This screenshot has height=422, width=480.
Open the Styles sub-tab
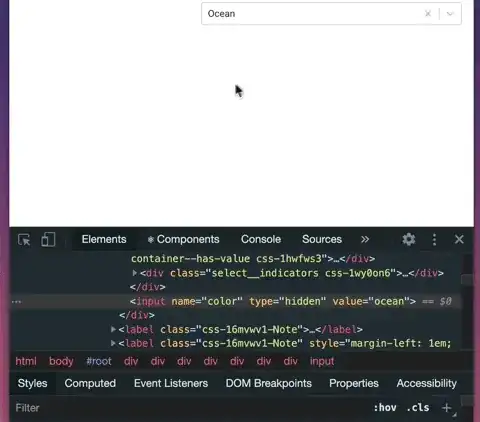click(x=32, y=383)
